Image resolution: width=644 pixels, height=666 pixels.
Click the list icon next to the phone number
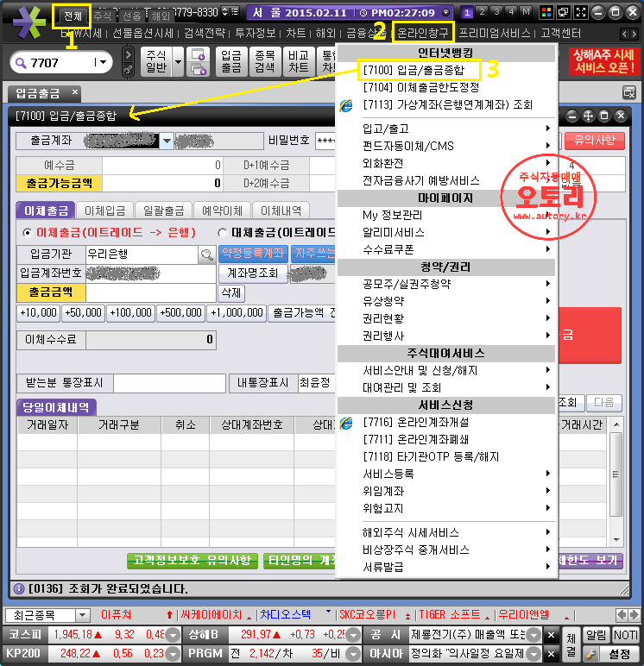235,12
